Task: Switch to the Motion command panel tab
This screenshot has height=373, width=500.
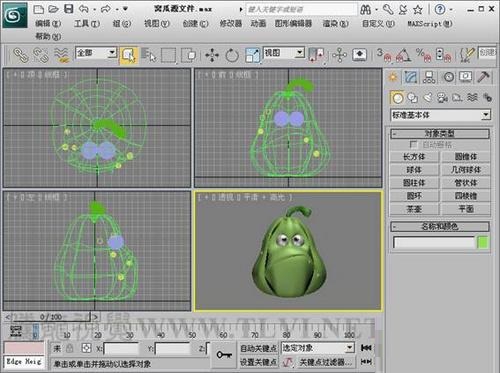Action: (x=449, y=77)
